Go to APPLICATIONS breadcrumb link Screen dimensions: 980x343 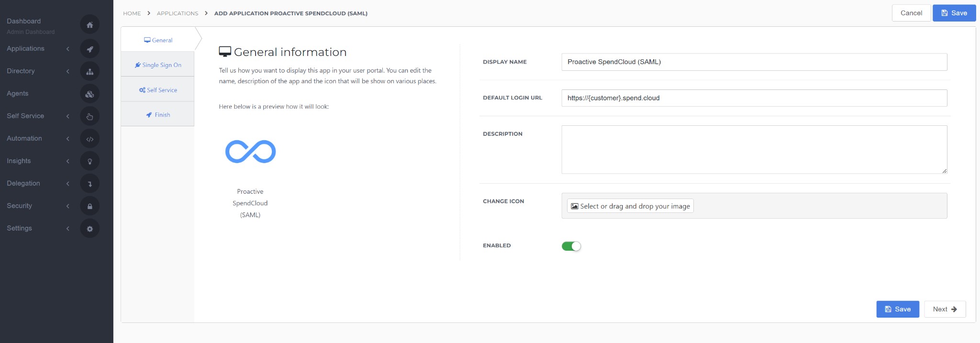click(x=178, y=13)
